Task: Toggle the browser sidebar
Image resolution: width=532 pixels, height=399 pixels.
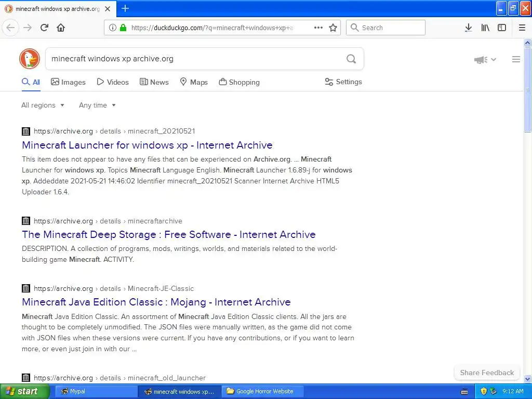Action: click(x=502, y=28)
